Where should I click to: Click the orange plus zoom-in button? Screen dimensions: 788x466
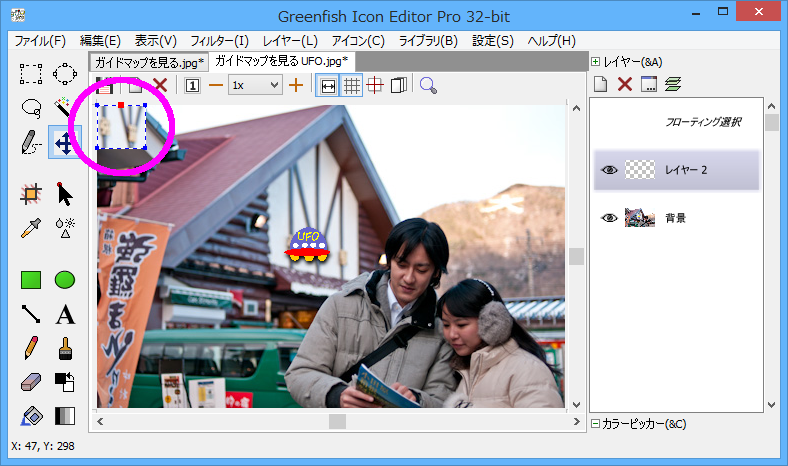[x=295, y=86]
